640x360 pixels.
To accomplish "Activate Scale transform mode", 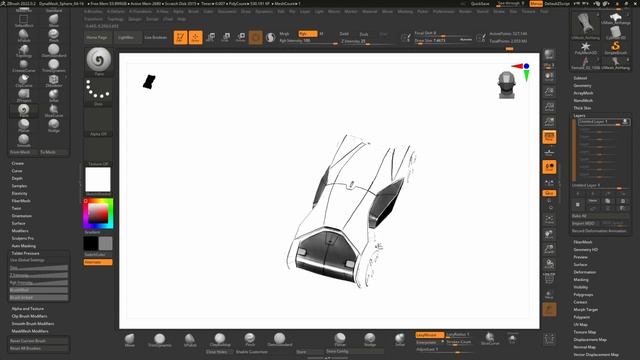I will coord(226,38).
